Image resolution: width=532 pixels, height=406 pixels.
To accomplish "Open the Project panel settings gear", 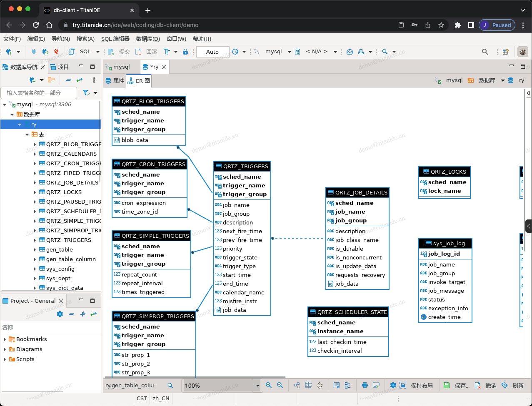I will coord(60,314).
